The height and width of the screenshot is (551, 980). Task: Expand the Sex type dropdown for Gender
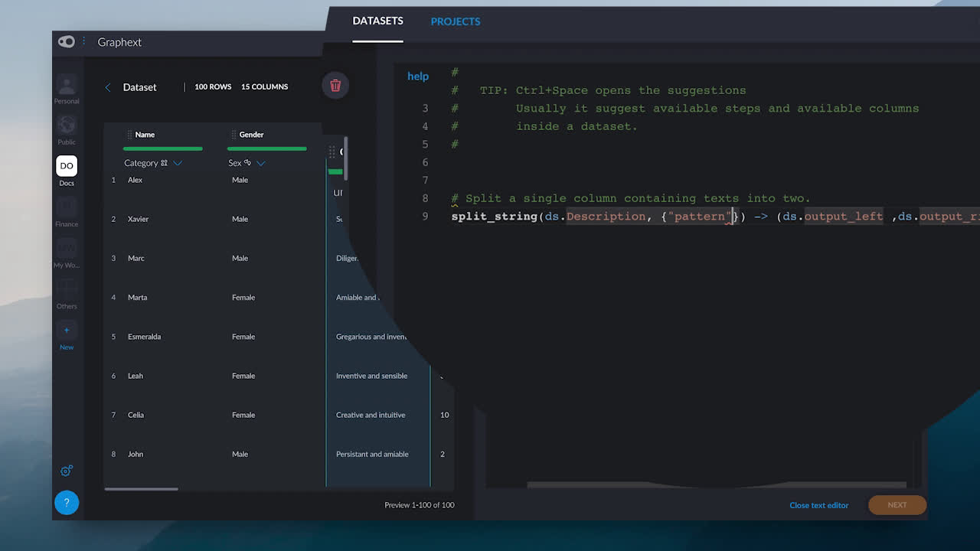click(261, 163)
